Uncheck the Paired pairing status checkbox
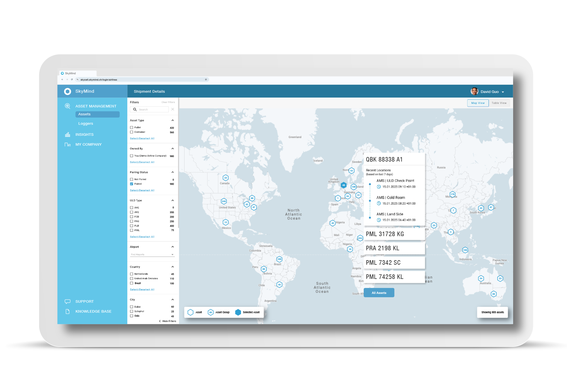The height and width of the screenshot is (392, 567). point(132,184)
